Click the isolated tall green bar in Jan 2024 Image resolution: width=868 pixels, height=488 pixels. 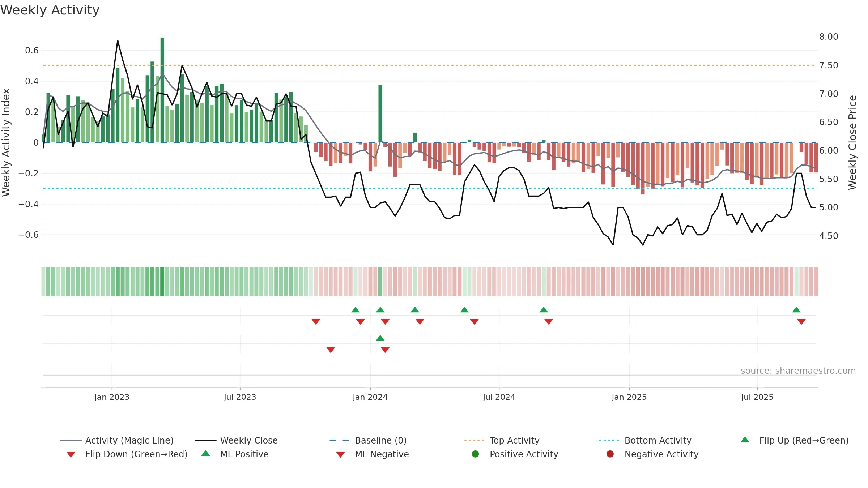(380, 114)
